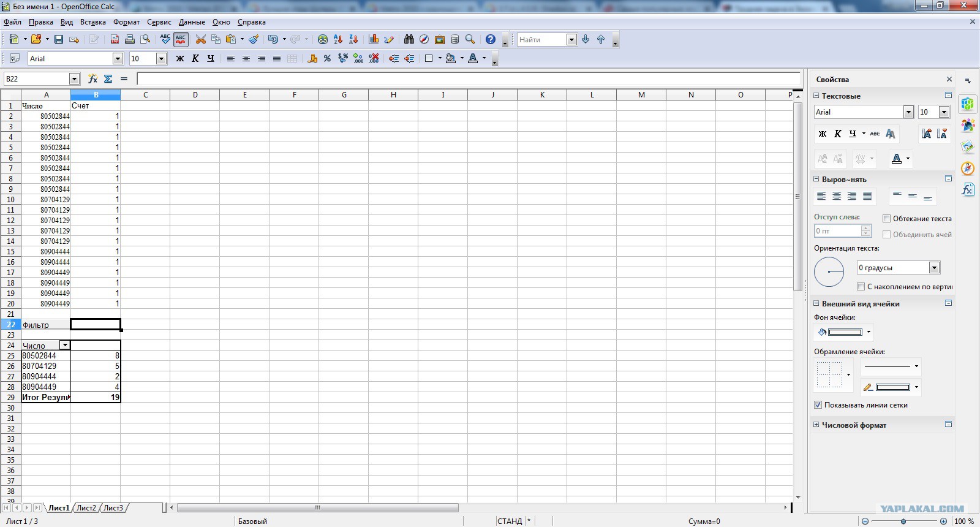
Task: Merge cells toolbar icon
Action: tap(292, 58)
